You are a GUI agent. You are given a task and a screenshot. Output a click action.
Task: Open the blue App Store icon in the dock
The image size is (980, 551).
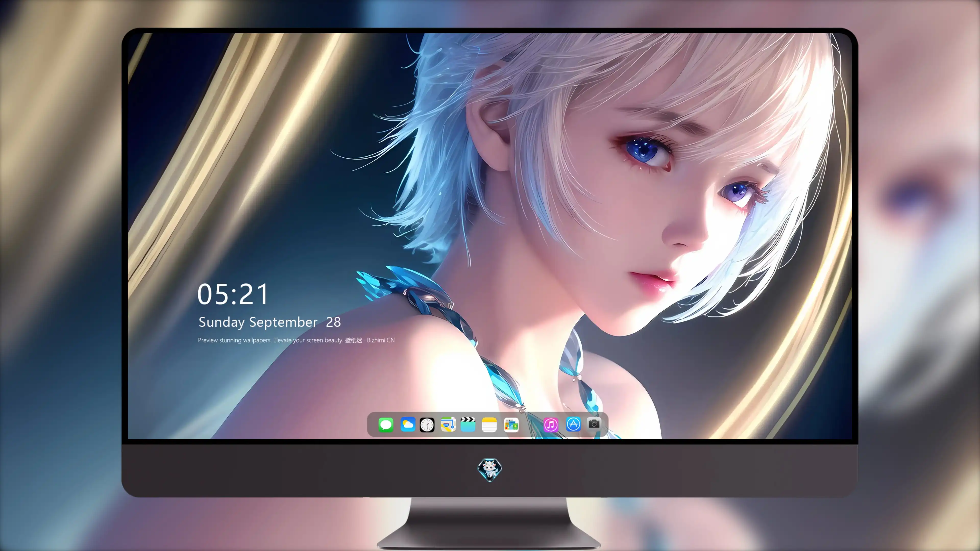coord(573,424)
